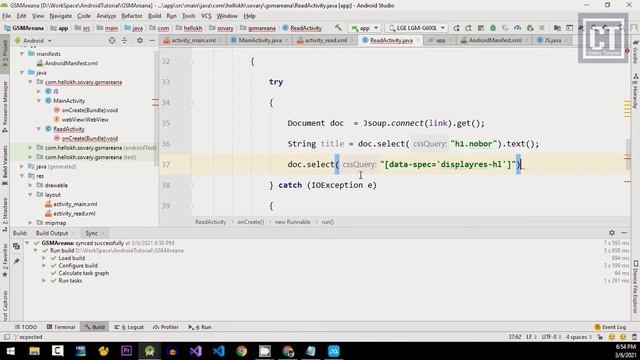Image resolution: width=640 pixels, height=360 pixels.
Task: Expand Load build step
Action: (44, 258)
